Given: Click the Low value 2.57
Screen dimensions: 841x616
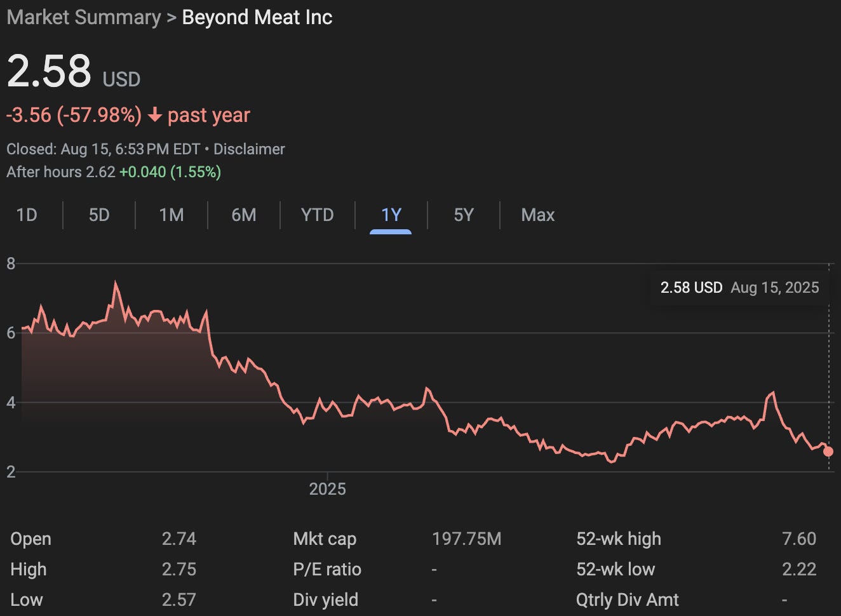Looking at the screenshot, I should pyautogui.click(x=179, y=600).
